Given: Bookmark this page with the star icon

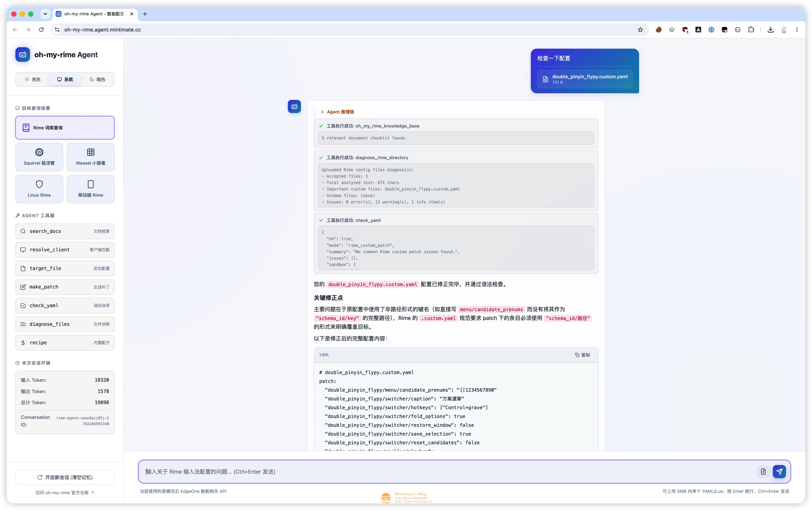Looking at the screenshot, I should pos(640,30).
